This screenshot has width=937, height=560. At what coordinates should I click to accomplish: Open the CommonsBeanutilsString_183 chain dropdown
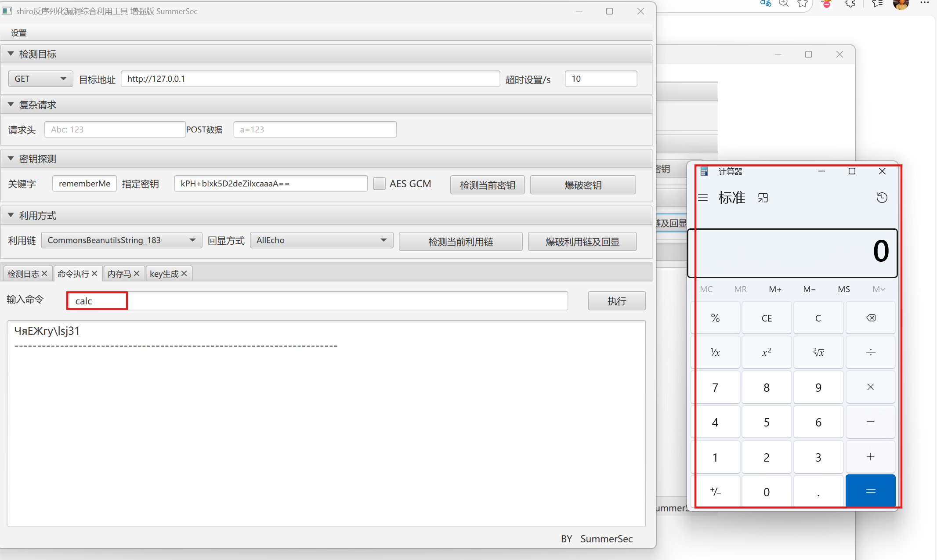[121, 240]
